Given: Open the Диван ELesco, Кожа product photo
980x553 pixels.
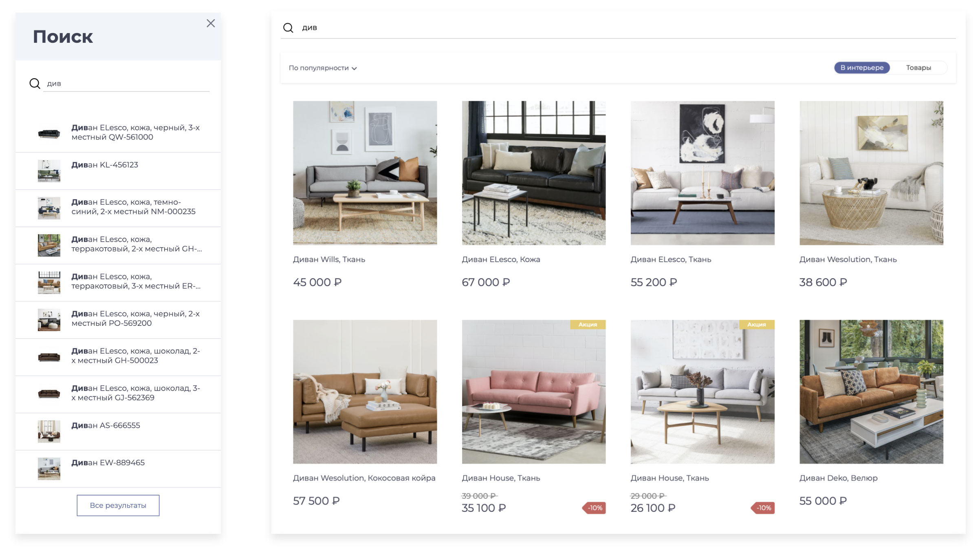Looking at the screenshot, I should coord(533,173).
